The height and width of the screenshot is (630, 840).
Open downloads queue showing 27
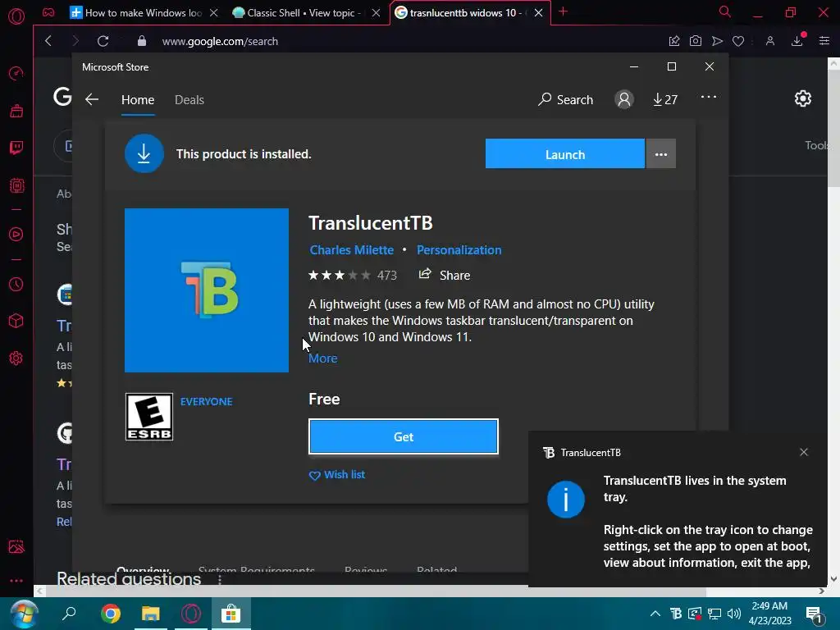click(x=665, y=99)
